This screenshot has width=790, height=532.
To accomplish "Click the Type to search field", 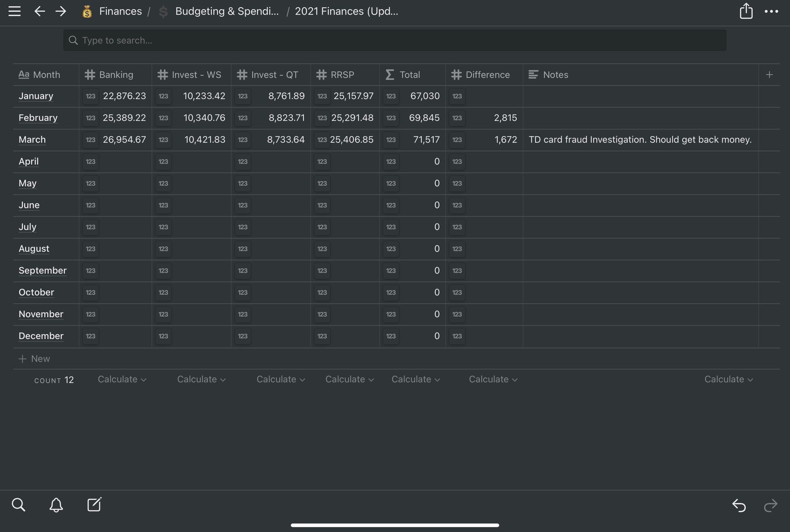I will click(x=395, y=40).
